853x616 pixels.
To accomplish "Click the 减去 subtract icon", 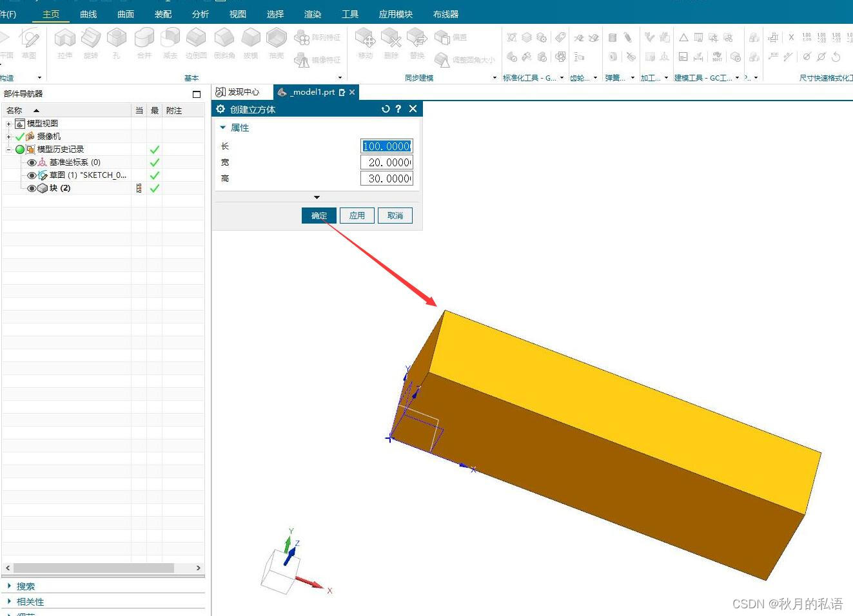I will click(170, 39).
